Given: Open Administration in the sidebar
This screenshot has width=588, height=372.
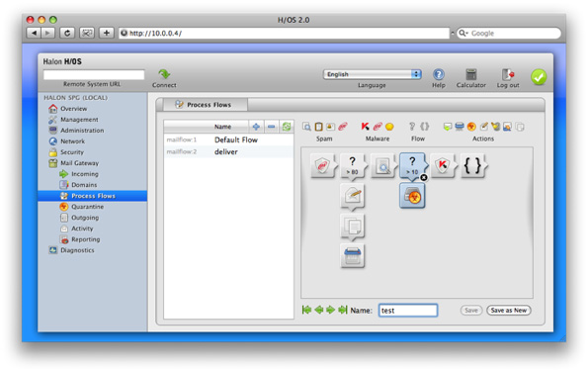Looking at the screenshot, I should [x=82, y=131].
